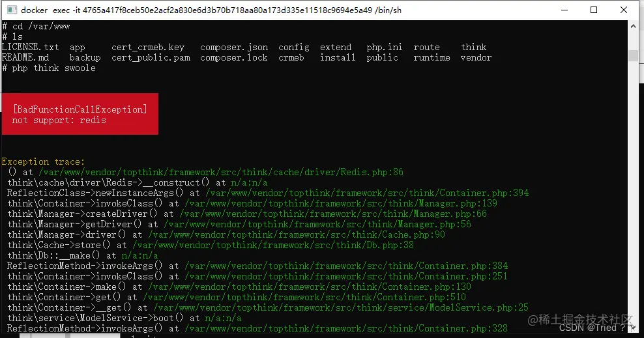Viewport: 644px width, 338px height.
Task: Click the scrollbar up arrow
Action: tap(633, 26)
